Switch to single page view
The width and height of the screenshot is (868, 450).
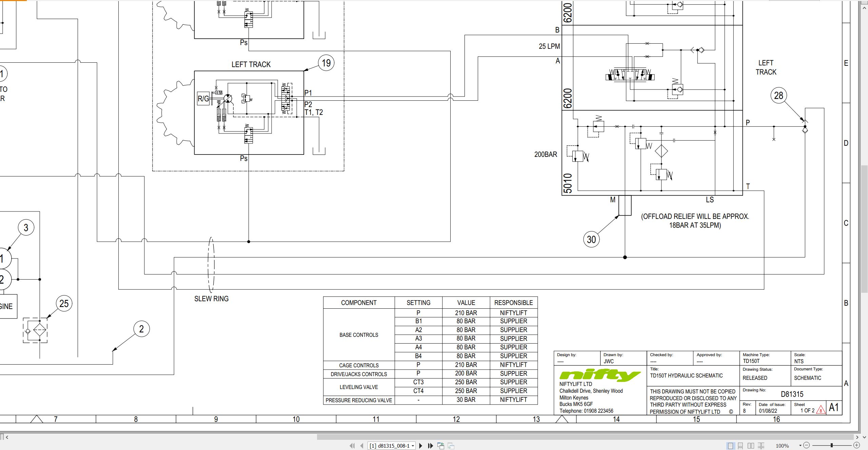click(x=730, y=446)
